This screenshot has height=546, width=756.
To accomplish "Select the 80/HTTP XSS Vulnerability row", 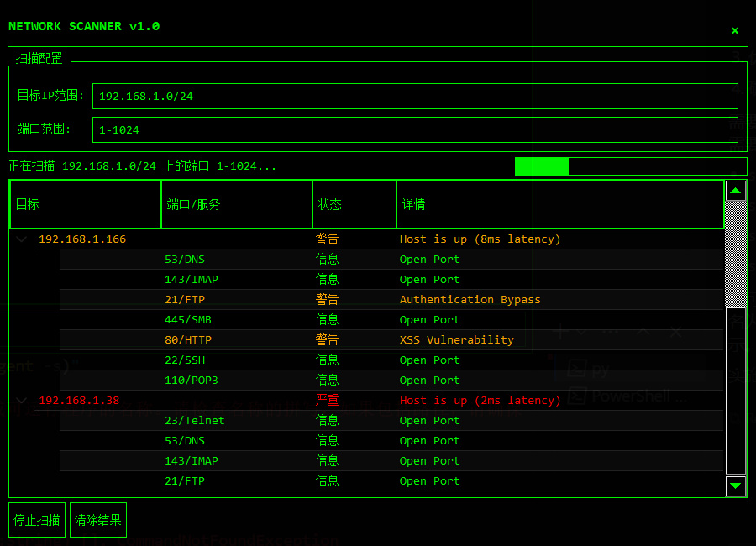I will 391,340.
